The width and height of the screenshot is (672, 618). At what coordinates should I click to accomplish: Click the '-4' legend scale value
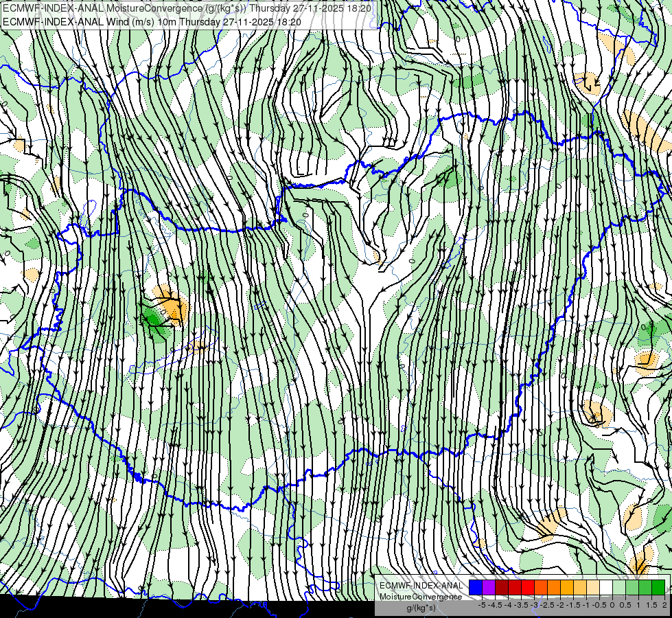[508, 605]
